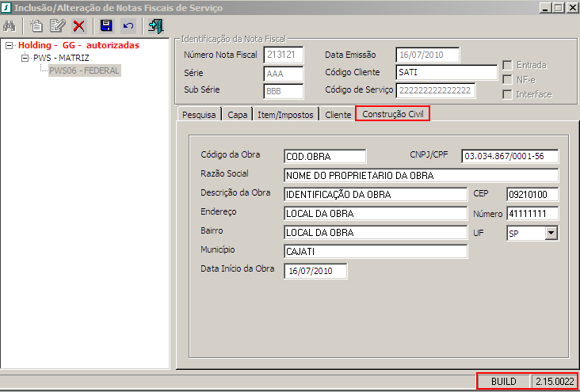The width and height of the screenshot is (580, 392).
Task: Open the UF state dropdown
Action: click(551, 233)
